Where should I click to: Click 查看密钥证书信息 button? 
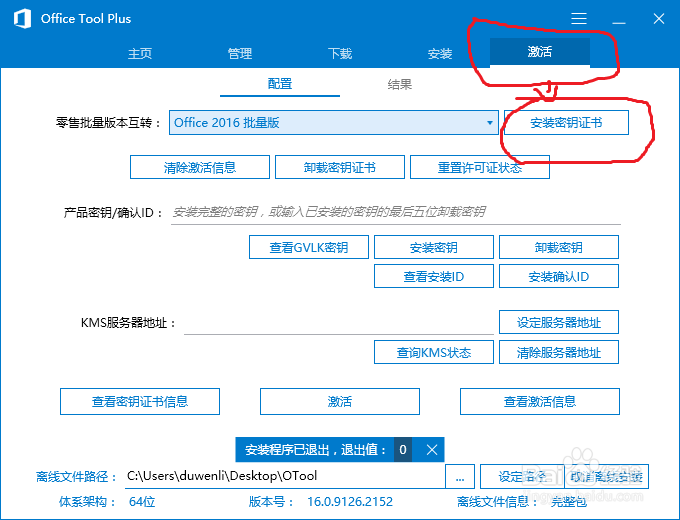click(140, 402)
